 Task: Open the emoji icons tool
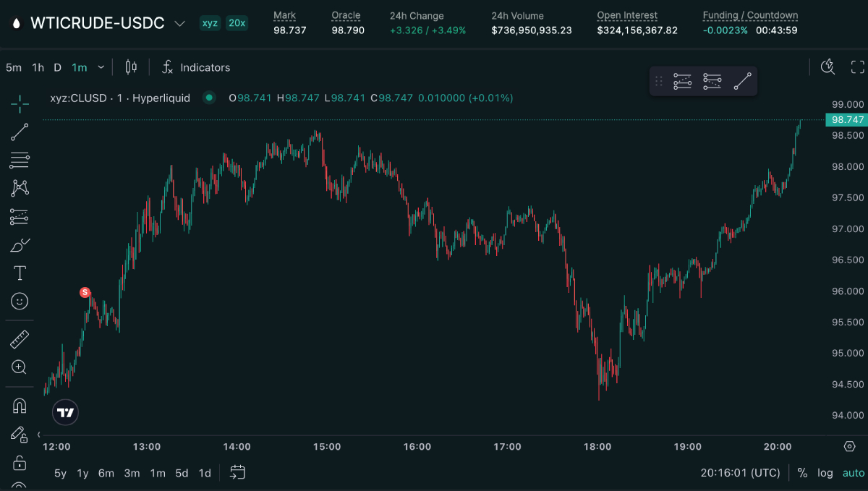(20, 301)
